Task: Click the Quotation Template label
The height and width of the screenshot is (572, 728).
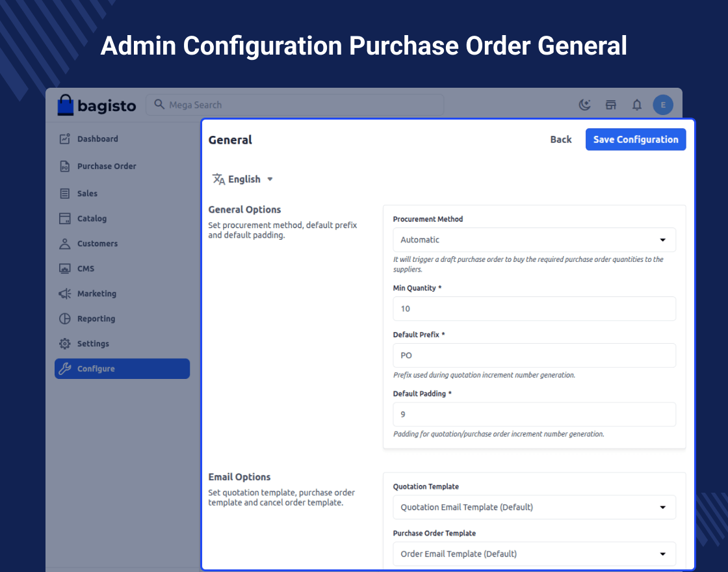Action: [426, 487]
